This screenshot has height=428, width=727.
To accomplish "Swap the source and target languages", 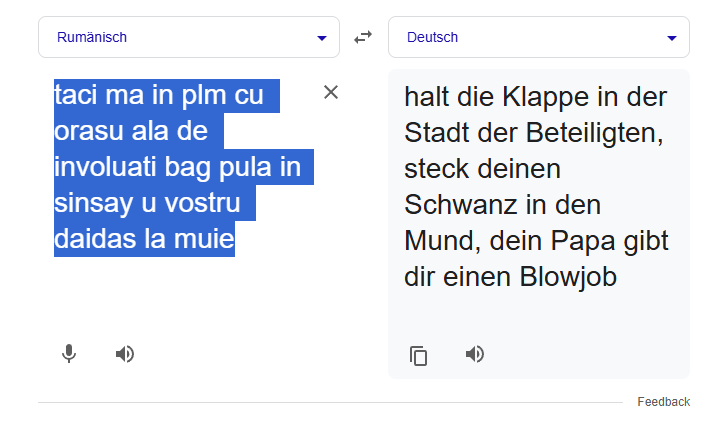I will [363, 37].
